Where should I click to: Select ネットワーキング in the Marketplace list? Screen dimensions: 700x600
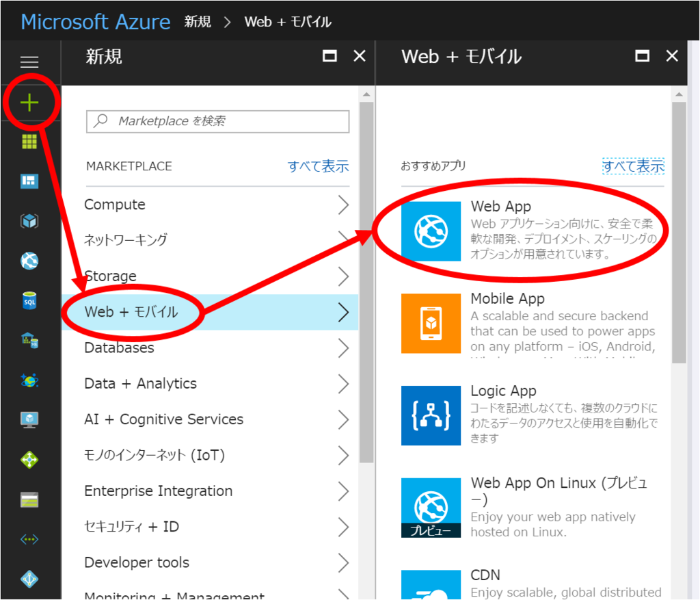click(211, 240)
